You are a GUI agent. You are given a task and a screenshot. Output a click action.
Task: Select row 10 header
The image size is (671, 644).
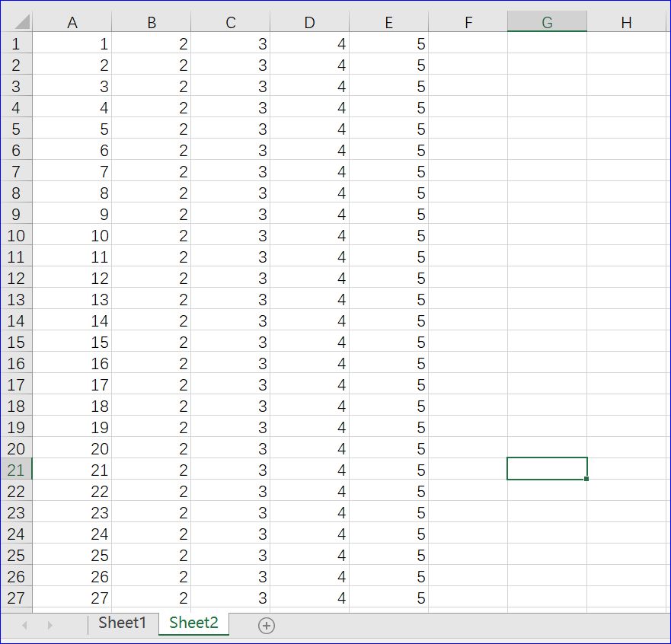pos(16,234)
